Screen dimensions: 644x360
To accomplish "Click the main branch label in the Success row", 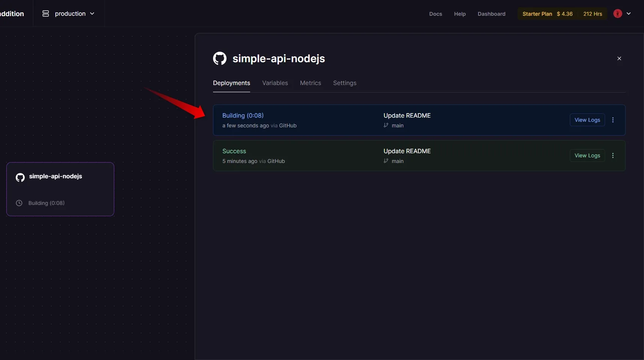I will (x=398, y=161).
